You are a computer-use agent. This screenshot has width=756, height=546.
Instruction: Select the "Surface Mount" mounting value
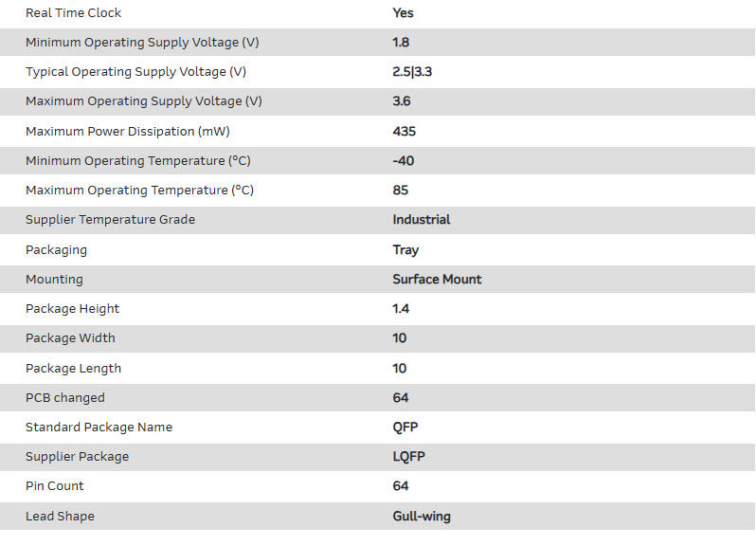437,280
